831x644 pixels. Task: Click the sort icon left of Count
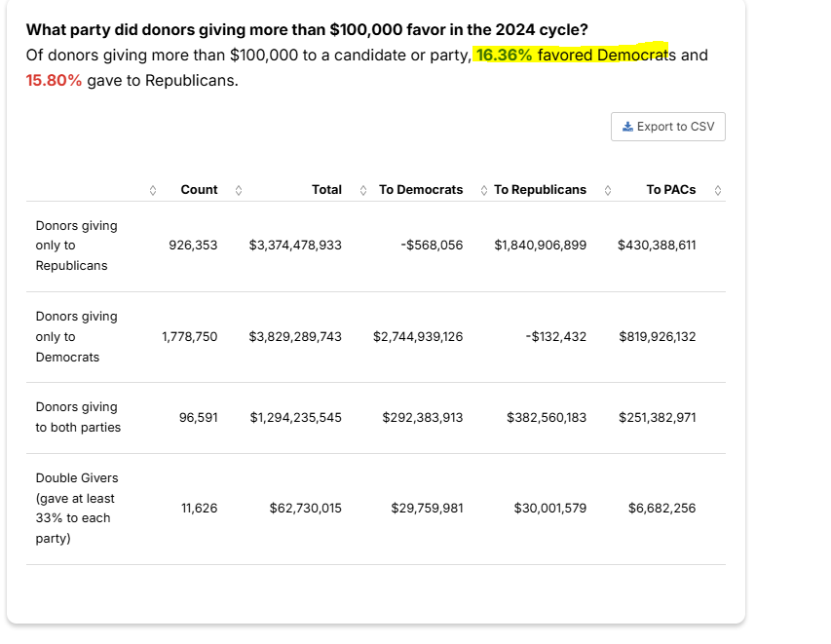(152, 190)
